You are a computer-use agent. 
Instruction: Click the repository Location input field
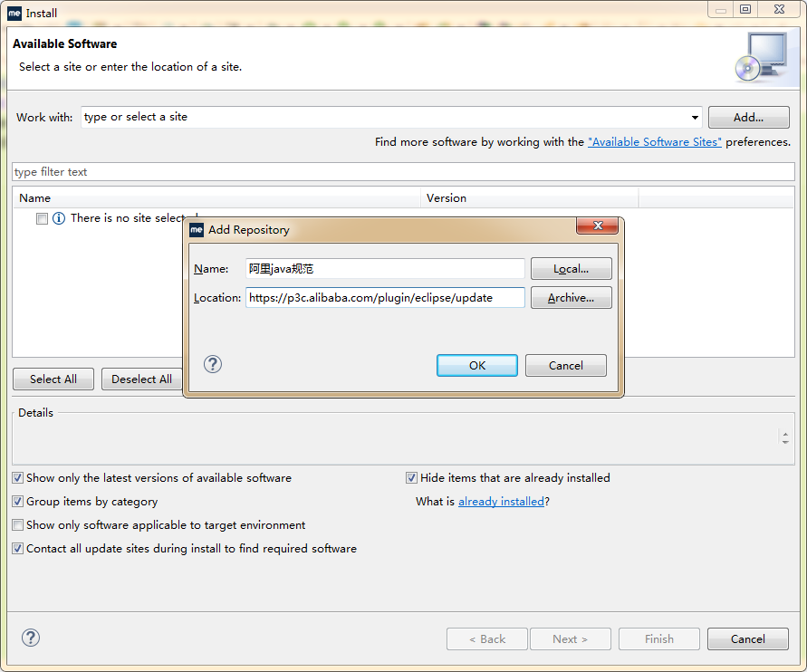pyautogui.click(x=385, y=297)
